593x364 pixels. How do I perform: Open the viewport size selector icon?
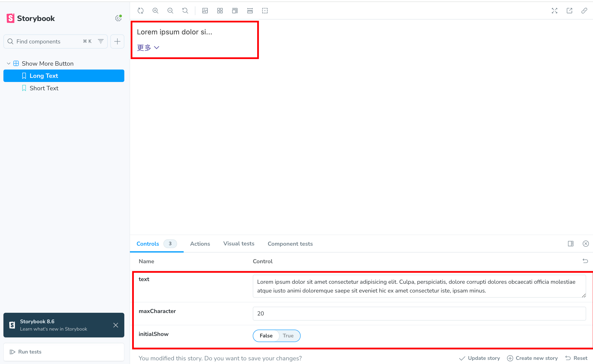235,11
